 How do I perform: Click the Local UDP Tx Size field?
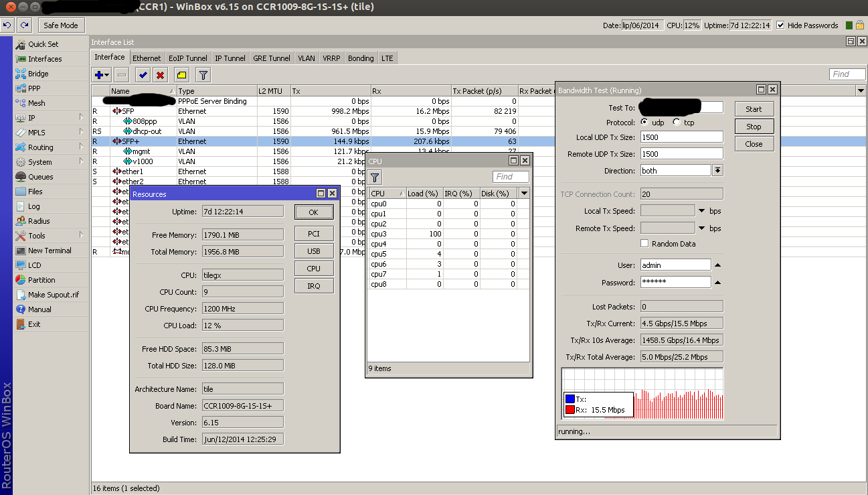(681, 137)
